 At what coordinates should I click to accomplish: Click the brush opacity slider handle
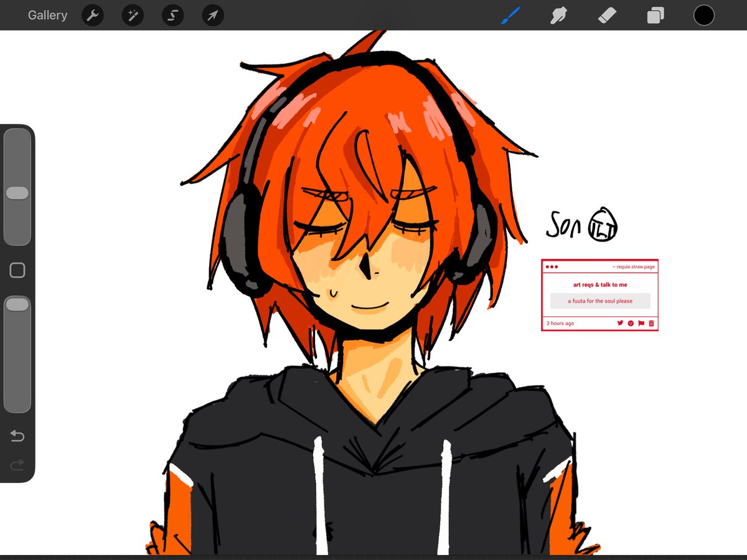pos(17,304)
